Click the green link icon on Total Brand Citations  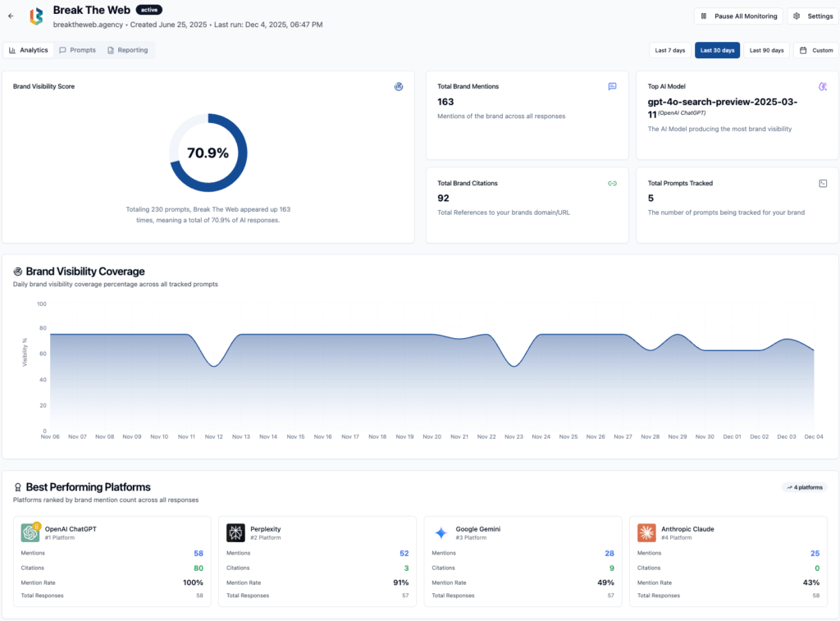(612, 183)
